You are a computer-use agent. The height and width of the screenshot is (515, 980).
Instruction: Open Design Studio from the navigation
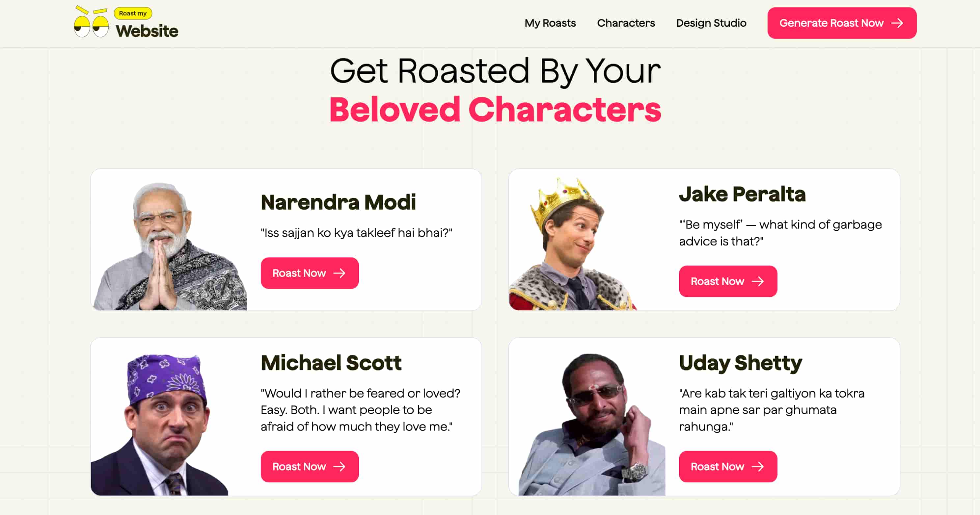(x=711, y=23)
